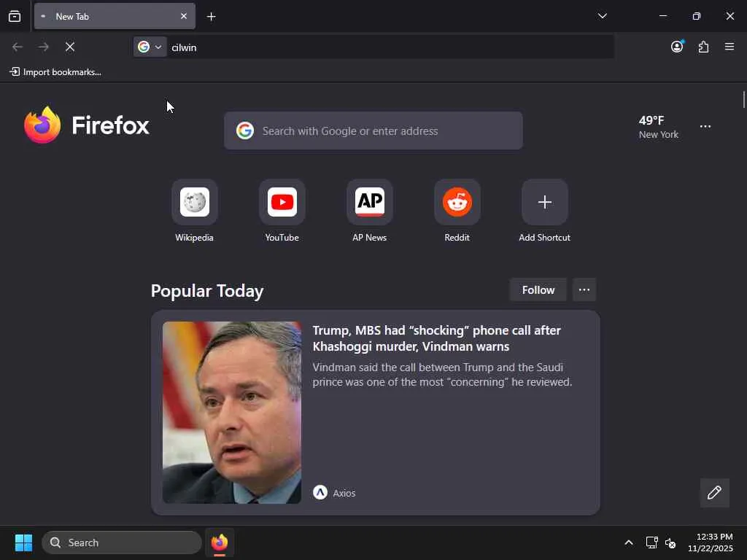The height and width of the screenshot is (560, 747).
Task: Click the page vertical scrollbar
Action: 743,101
